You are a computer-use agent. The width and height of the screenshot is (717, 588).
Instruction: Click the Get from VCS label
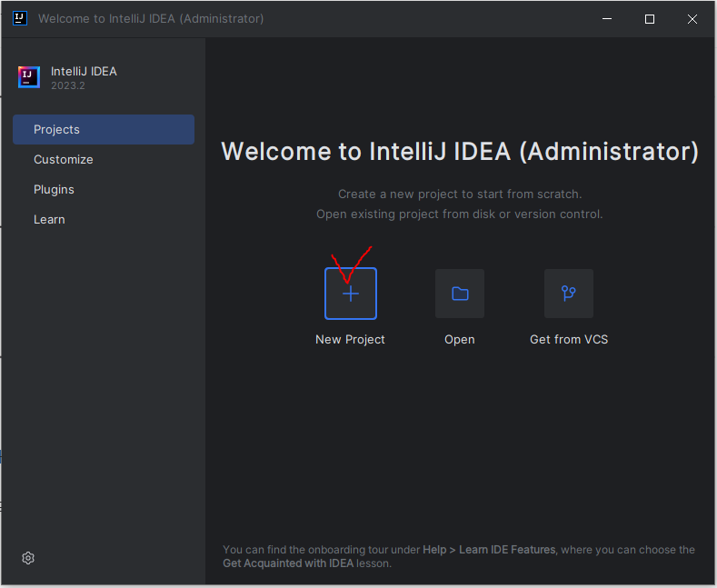[569, 339]
